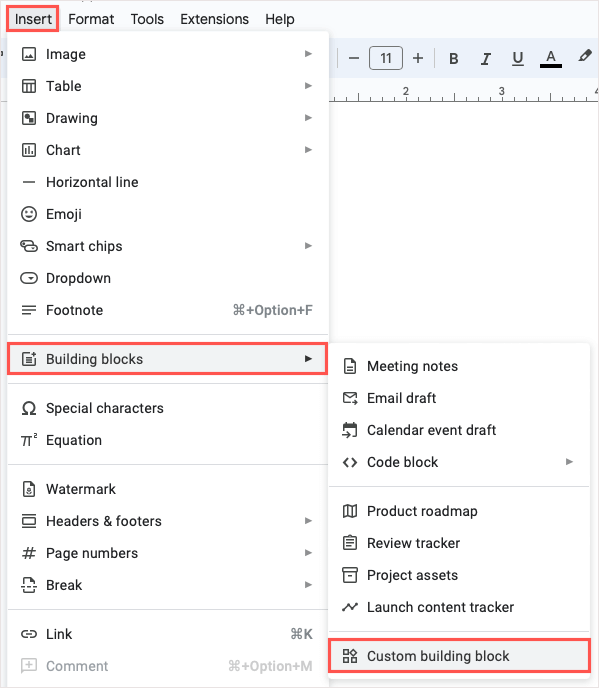Click the Product roadmap map icon
599x688 pixels.
pos(350,511)
